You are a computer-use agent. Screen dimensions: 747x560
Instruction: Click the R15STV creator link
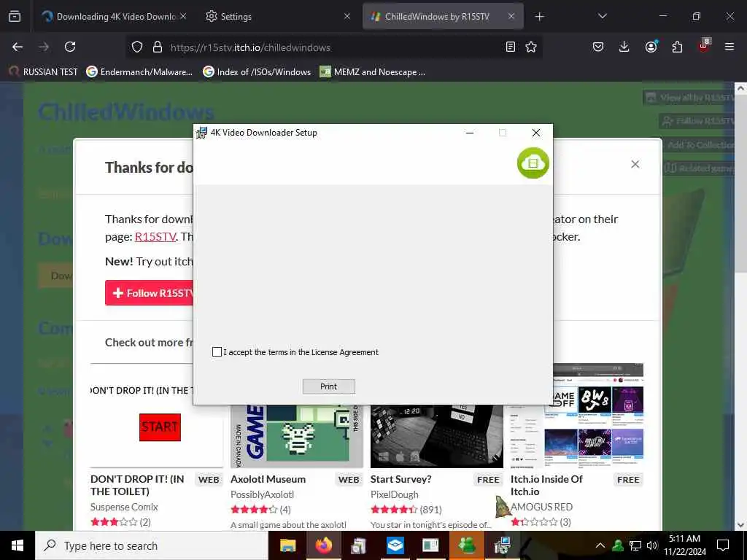[155, 237]
